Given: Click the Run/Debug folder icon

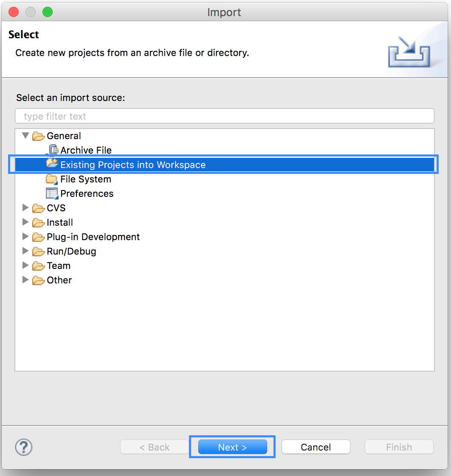Looking at the screenshot, I should pyautogui.click(x=38, y=251).
